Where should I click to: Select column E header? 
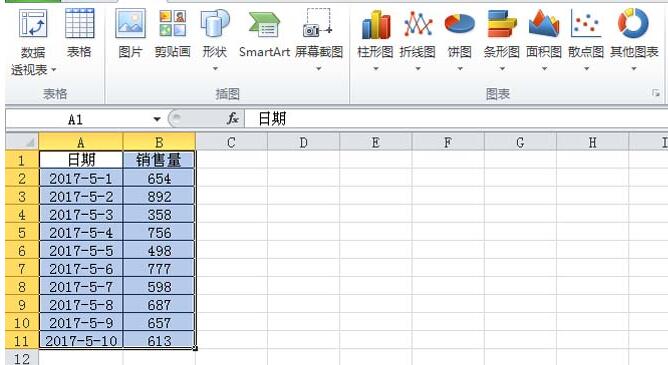point(376,142)
